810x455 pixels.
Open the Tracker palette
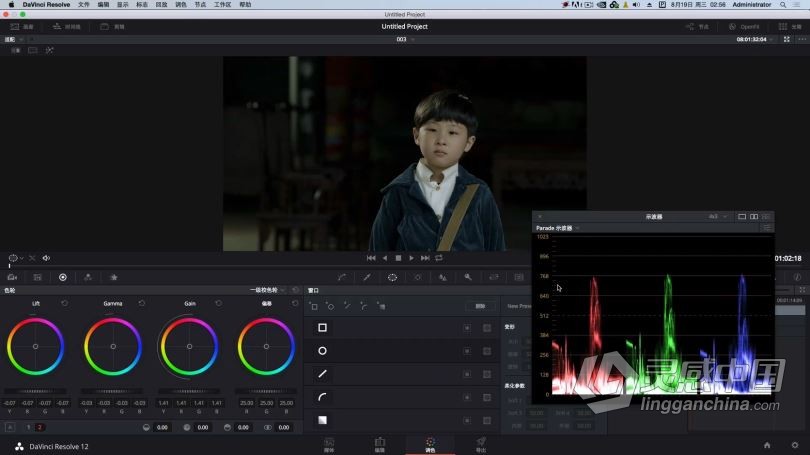(418, 277)
